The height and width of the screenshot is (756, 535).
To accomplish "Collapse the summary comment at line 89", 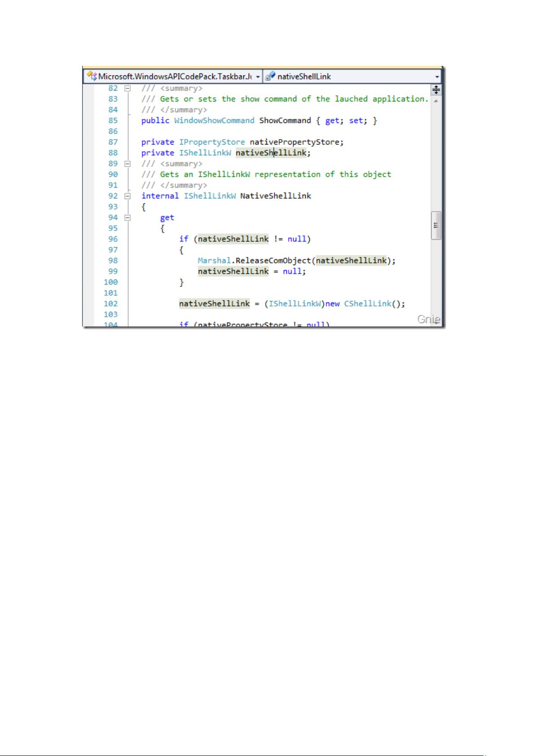I will 127,164.
